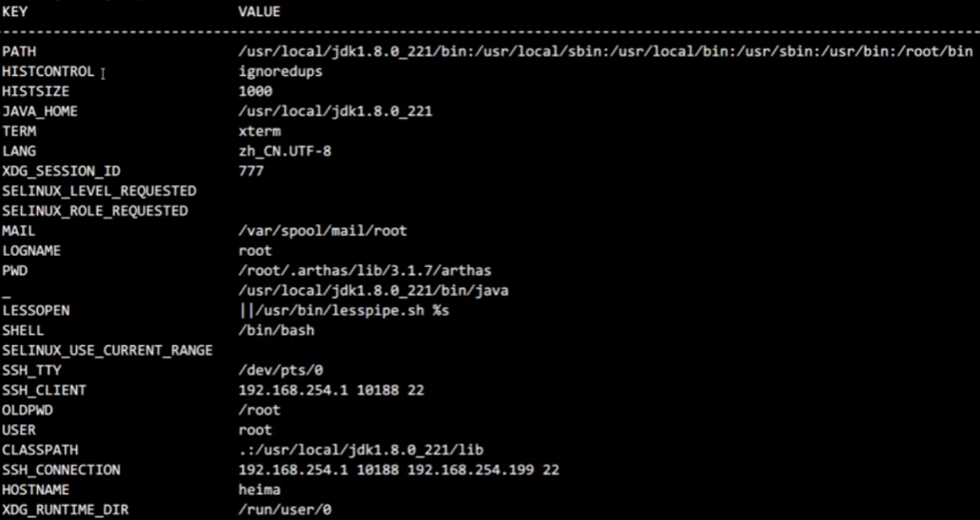Click the KEY column header
Screen dimensions: 980x520
(x=15, y=11)
